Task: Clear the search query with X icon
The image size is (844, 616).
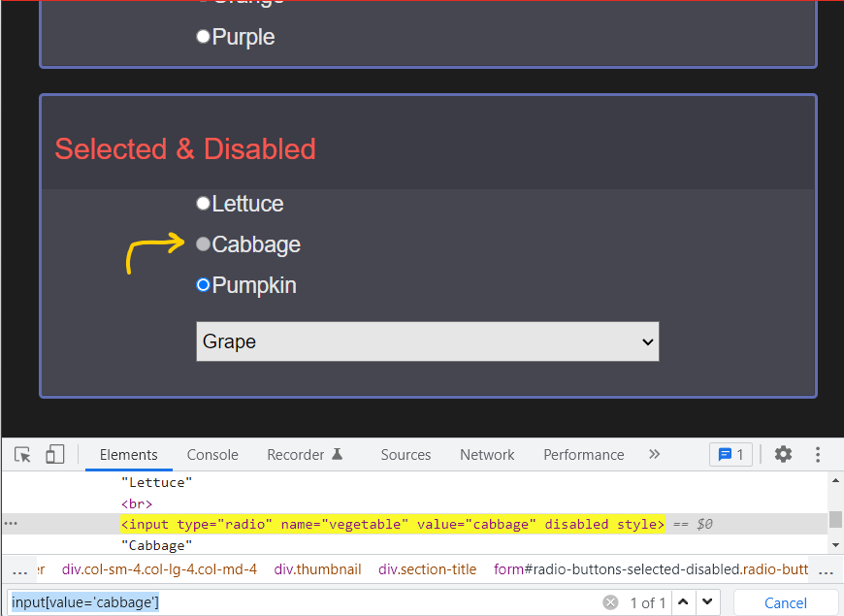Action: (x=610, y=602)
